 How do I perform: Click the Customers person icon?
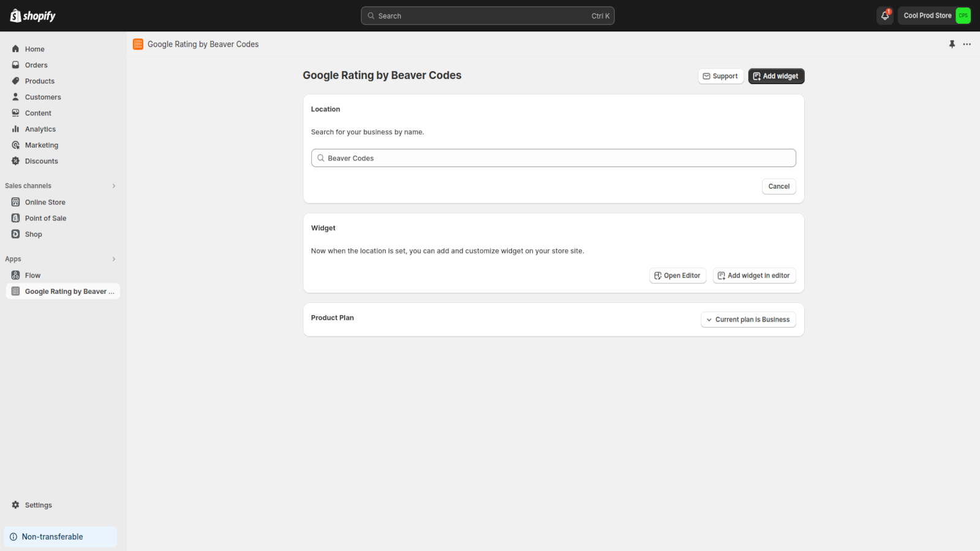coord(16,97)
